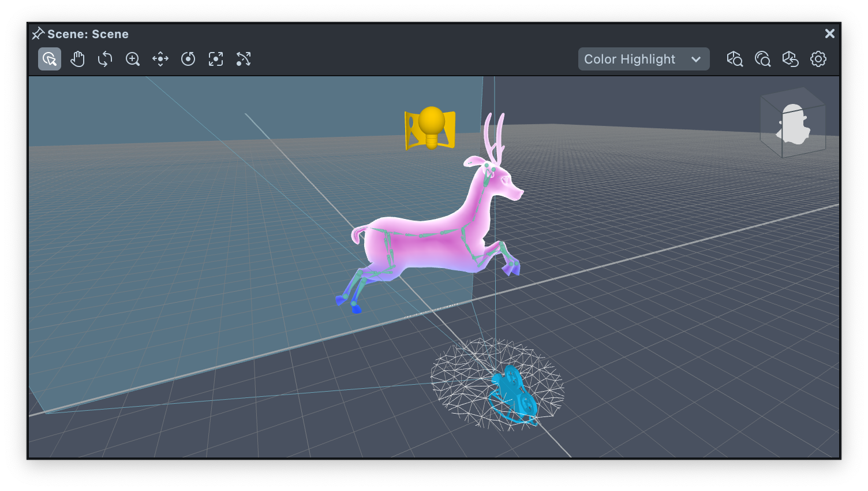Click the orientation cube gizmo

click(x=793, y=123)
